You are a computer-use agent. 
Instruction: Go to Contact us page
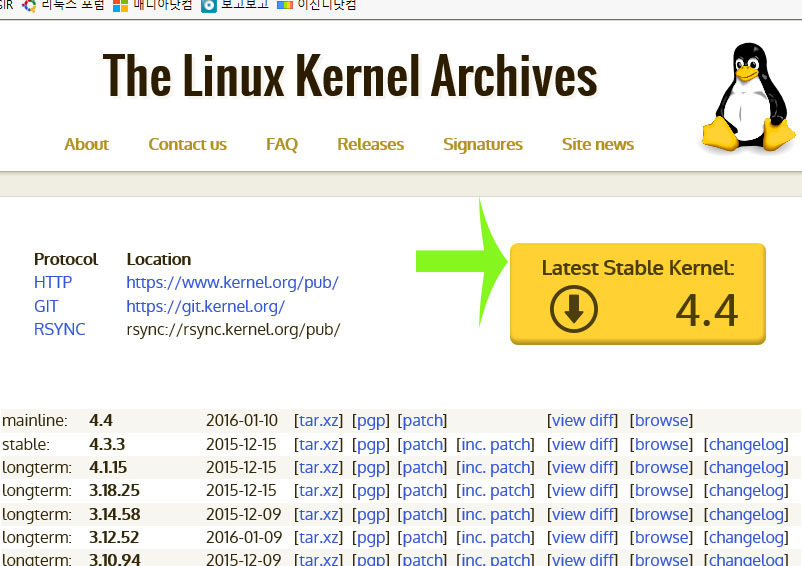[x=187, y=144]
